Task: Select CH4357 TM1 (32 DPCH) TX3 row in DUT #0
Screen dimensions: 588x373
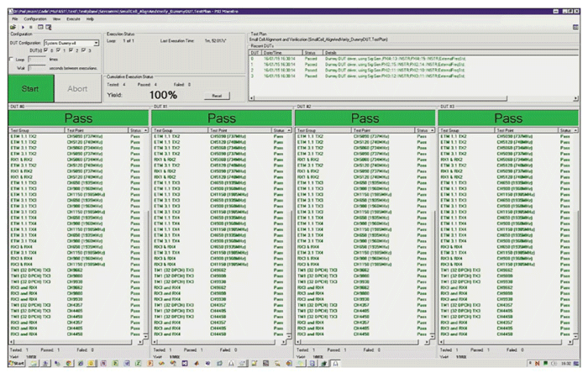Action: [x=76, y=305]
